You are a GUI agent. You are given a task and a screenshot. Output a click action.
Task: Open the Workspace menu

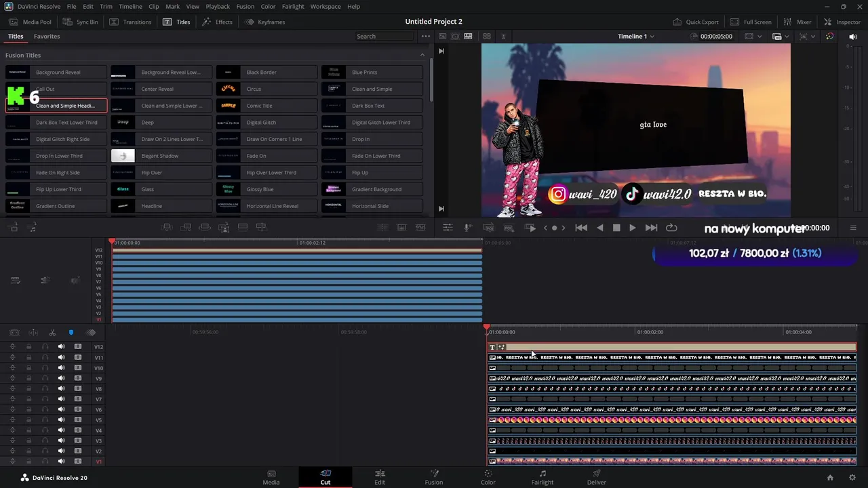point(325,6)
